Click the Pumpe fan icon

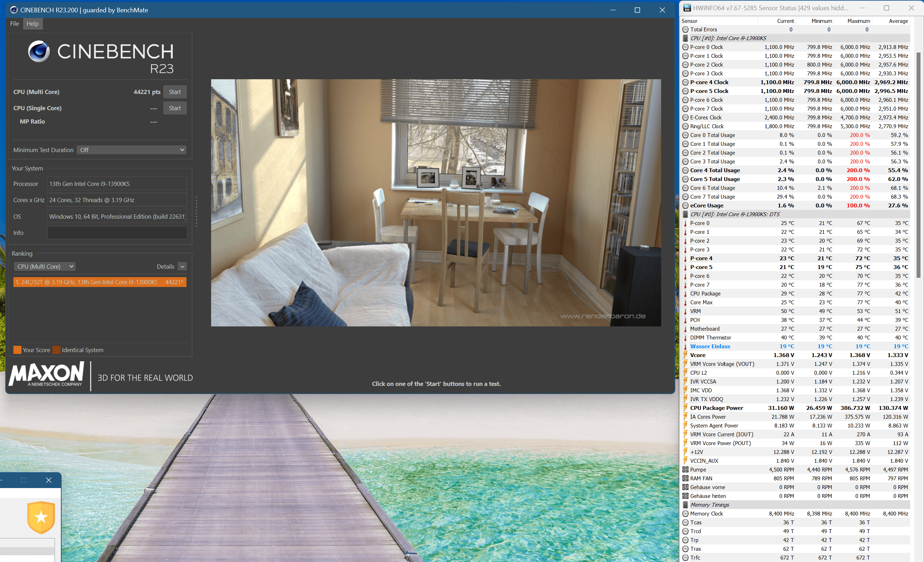click(685, 470)
